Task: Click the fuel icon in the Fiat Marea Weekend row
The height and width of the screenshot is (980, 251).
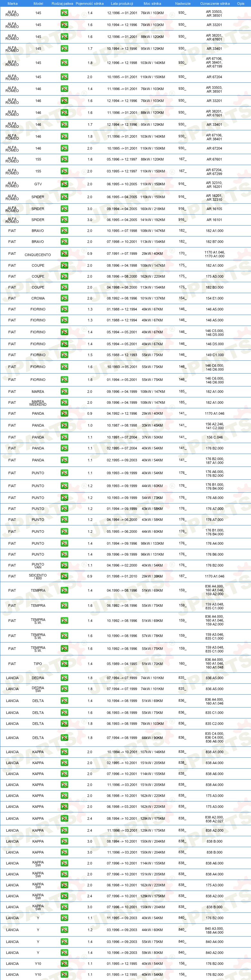Action: (x=64, y=402)
